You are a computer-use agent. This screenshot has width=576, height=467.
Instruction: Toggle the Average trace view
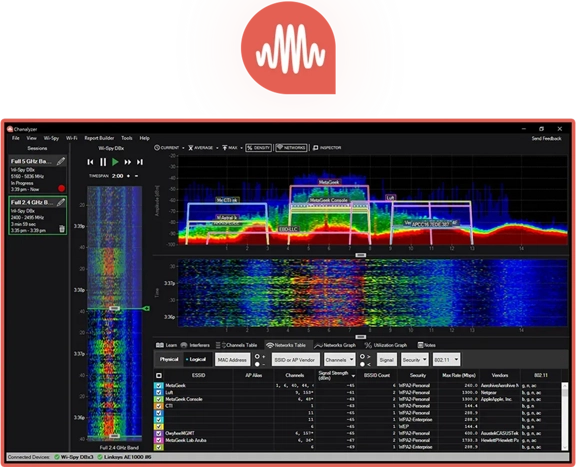[201, 148]
